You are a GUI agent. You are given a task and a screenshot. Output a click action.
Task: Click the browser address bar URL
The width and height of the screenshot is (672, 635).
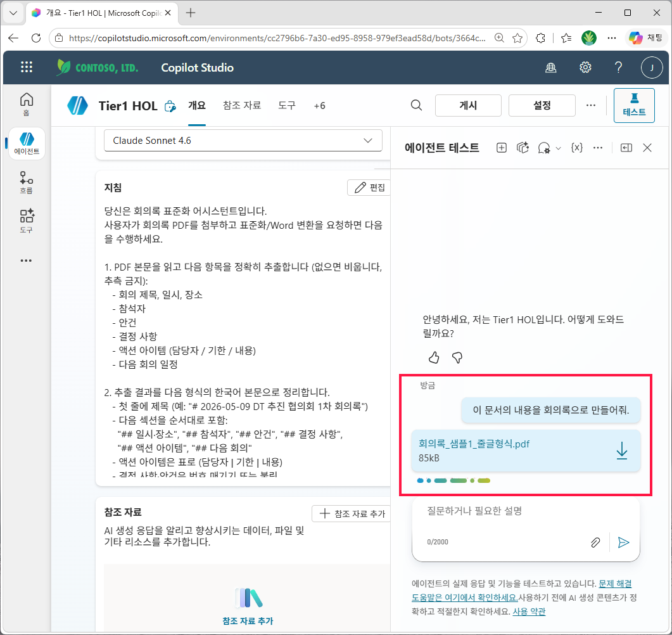coord(277,38)
